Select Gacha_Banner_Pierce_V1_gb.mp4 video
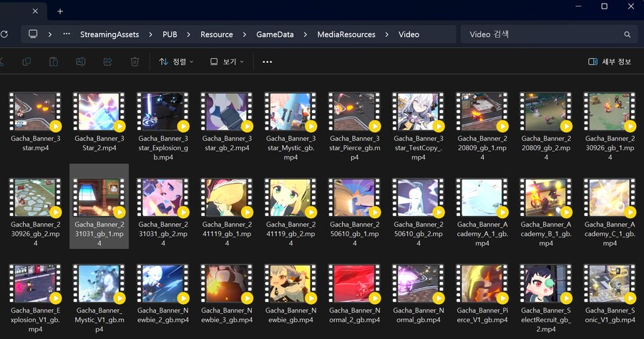 point(482,294)
